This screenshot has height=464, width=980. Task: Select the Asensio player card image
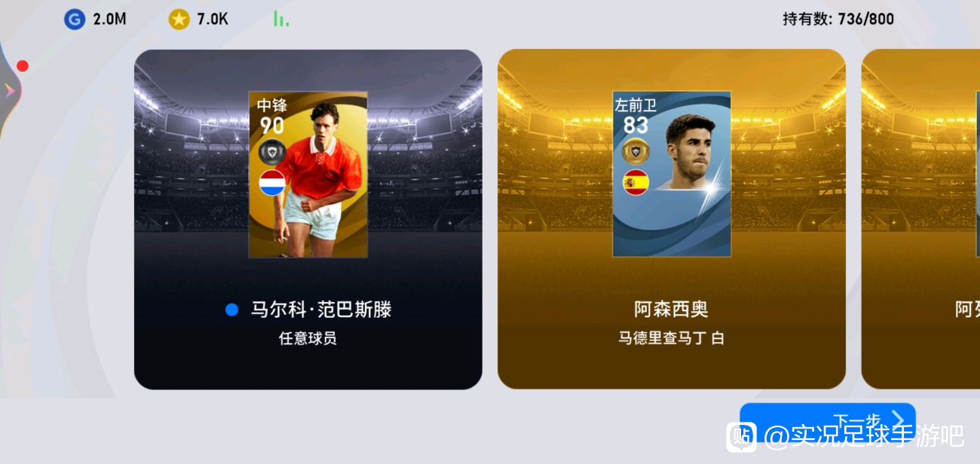pyautogui.click(x=672, y=174)
